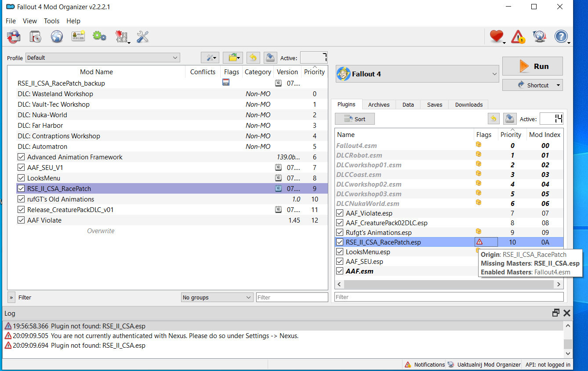The width and height of the screenshot is (588, 371).
Task: Open the Profile dropdown showing Default
Action: tap(103, 58)
